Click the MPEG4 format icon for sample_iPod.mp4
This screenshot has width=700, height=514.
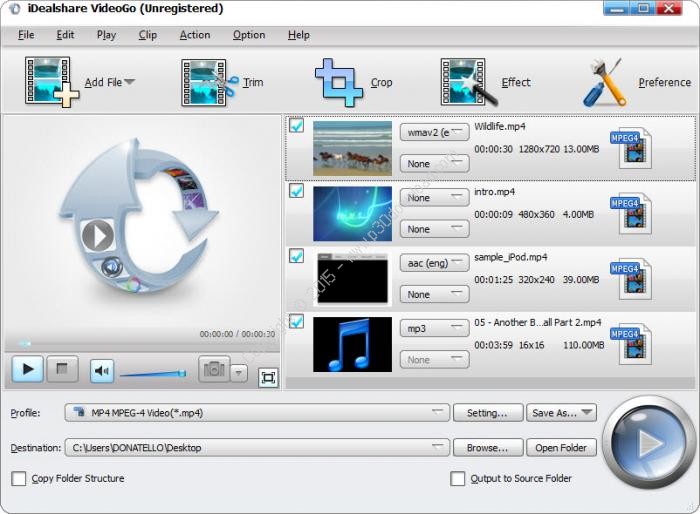coord(631,279)
